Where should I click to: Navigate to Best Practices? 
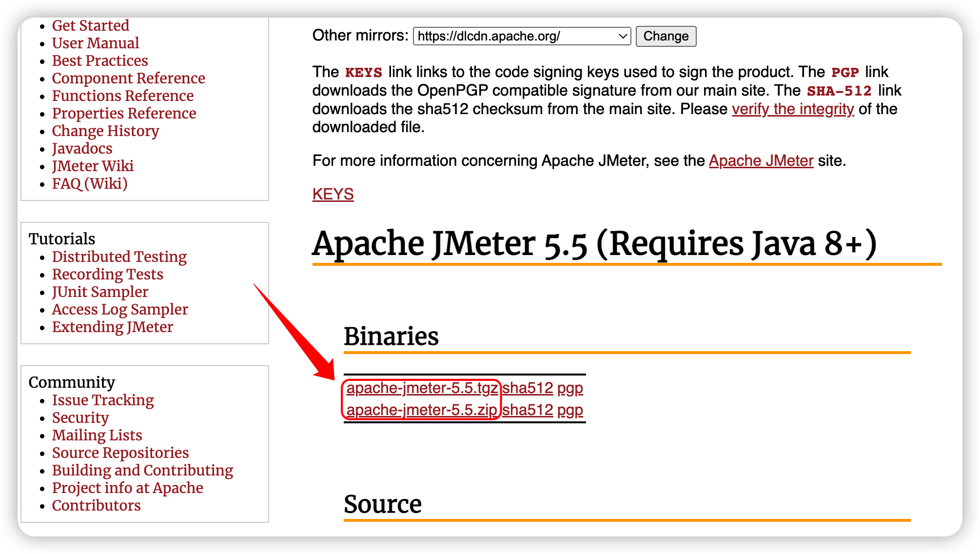click(x=100, y=60)
